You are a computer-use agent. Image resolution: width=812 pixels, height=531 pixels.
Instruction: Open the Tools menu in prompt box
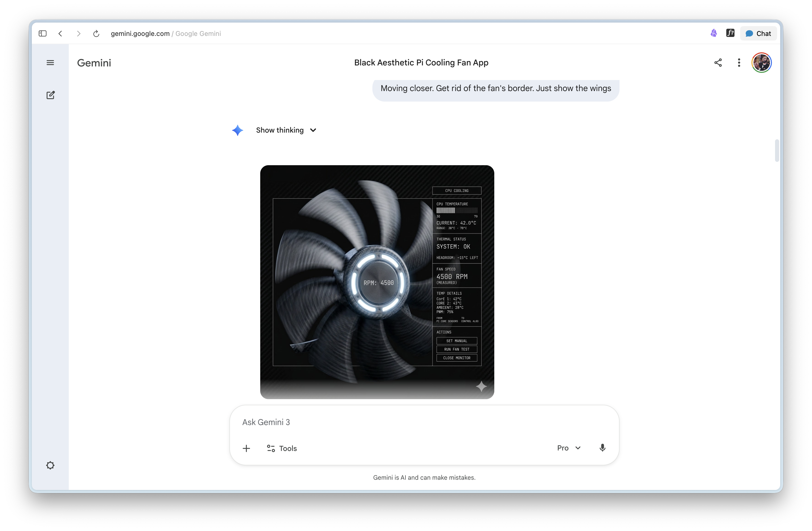point(282,448)
